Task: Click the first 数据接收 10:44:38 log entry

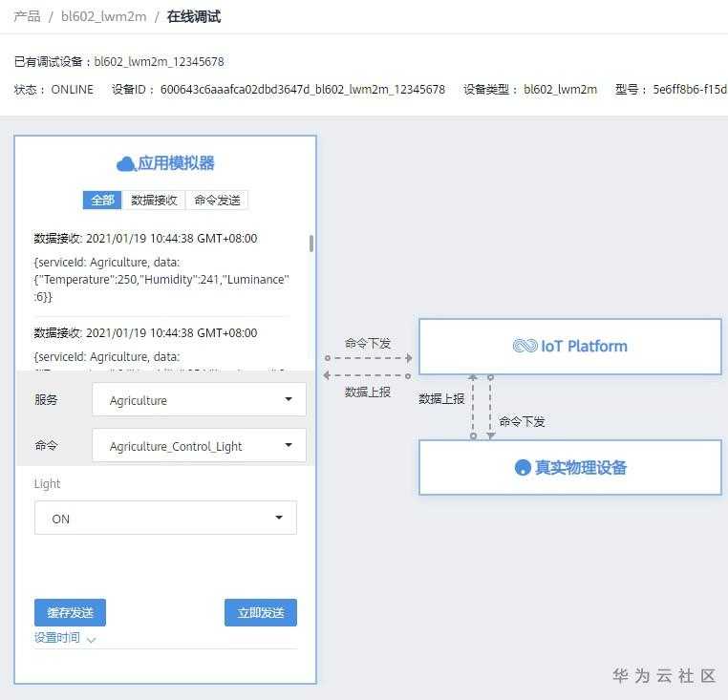Action: tap(145, 239)
